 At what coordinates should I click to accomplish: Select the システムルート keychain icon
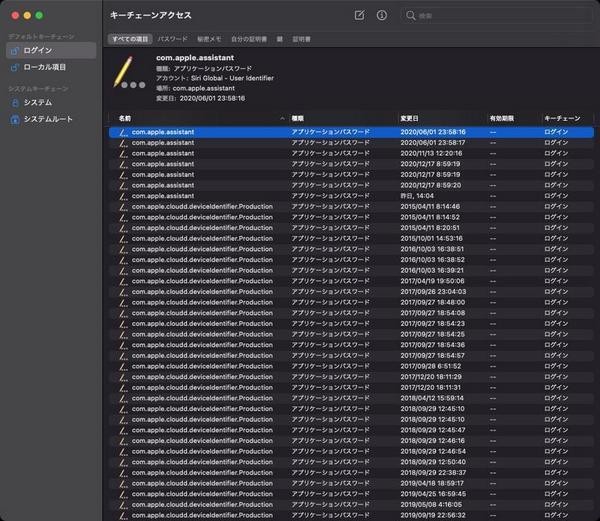tap(15, 119)
